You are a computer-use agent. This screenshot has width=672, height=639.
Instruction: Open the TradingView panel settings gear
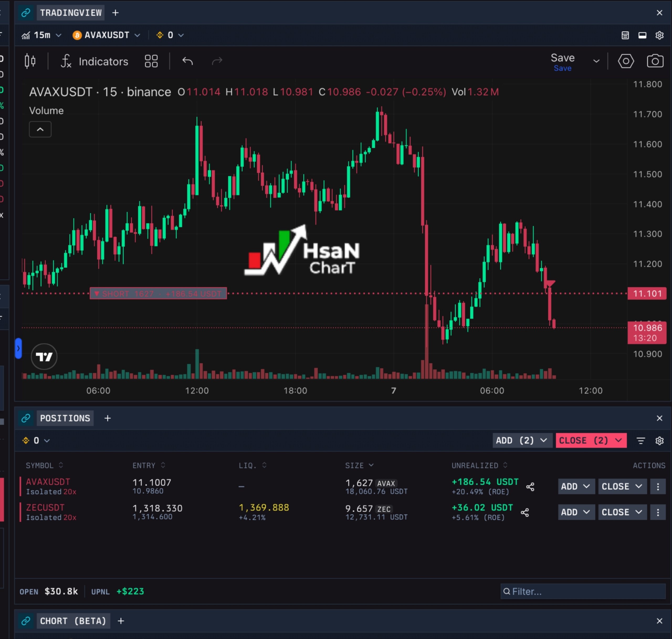tap(659, 35)
